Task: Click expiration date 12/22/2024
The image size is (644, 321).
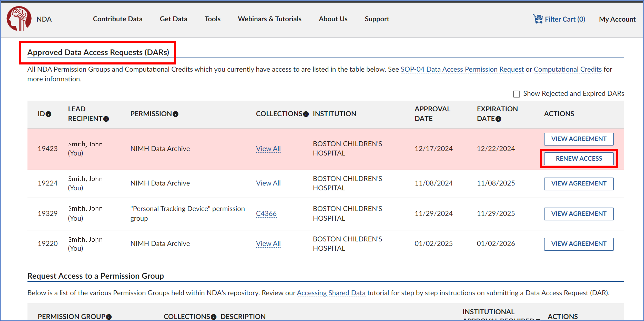Action: (x=496, y=149)
